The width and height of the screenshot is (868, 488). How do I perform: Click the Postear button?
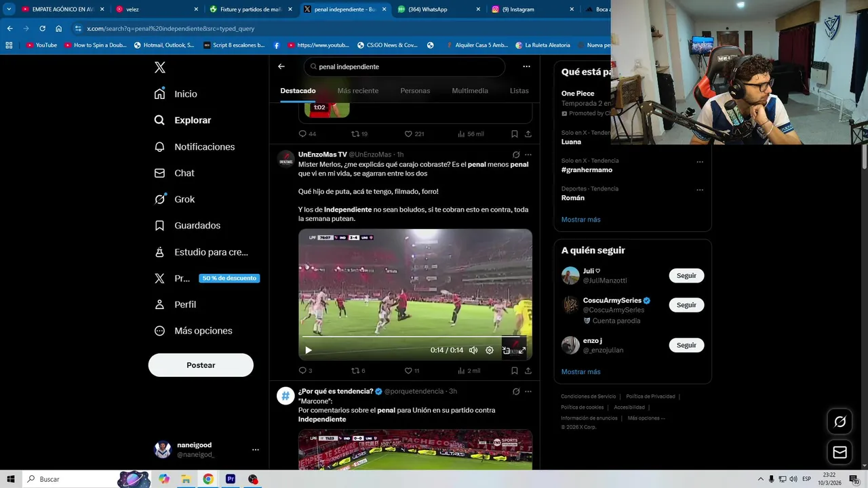point(201,365)
